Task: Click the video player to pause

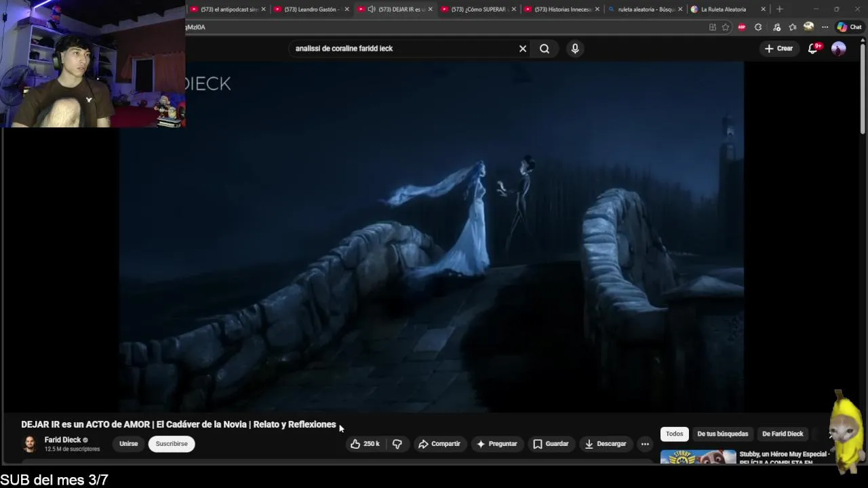Action: [x=431, y=236]
